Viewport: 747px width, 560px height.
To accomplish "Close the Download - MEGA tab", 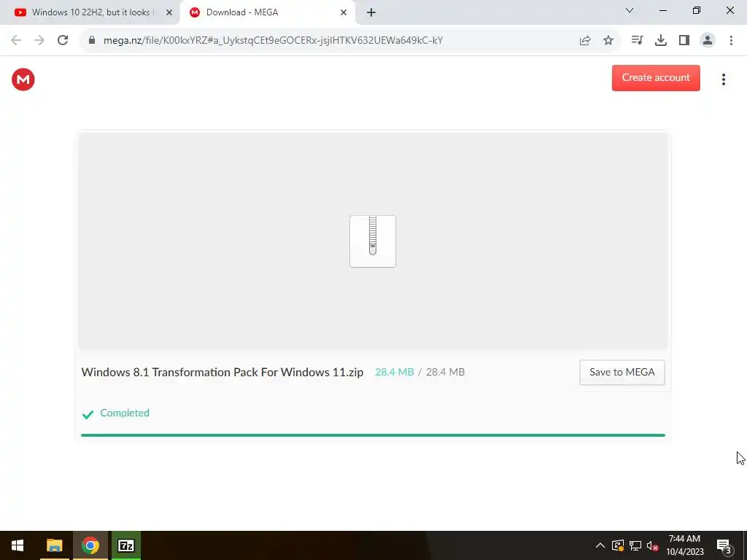I will coord(344,12).
